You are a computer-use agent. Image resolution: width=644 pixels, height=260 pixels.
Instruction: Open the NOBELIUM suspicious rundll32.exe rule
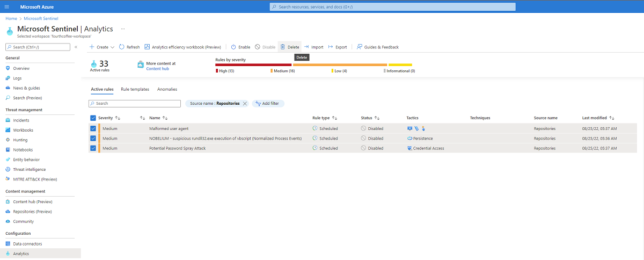[225, 138]
